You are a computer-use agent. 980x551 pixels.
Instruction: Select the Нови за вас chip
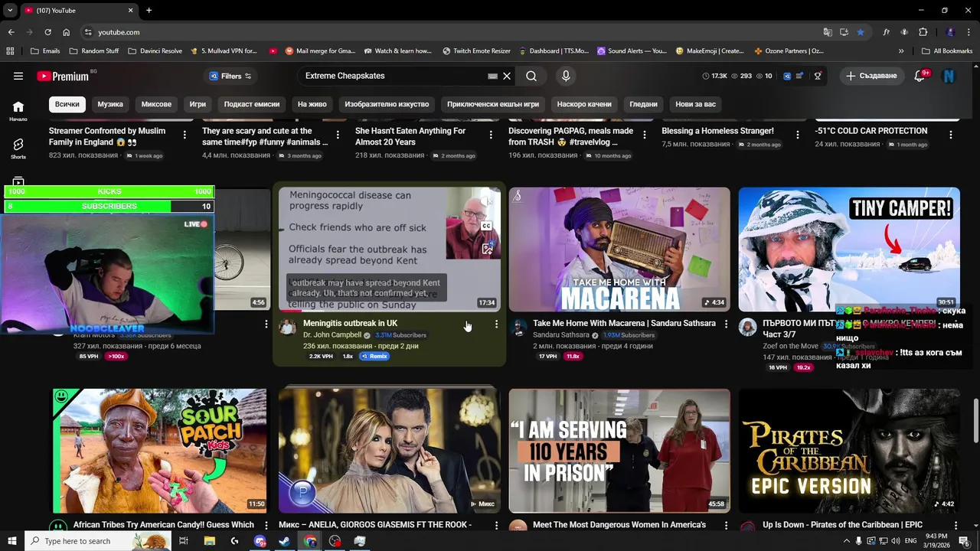pos(695,104)
